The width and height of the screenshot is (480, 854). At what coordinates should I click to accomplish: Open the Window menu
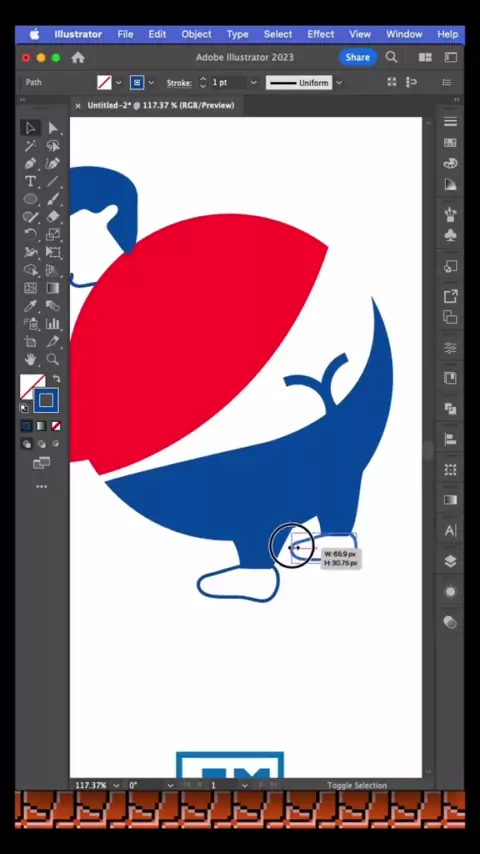pyautogui.click(x=404, y=34)
